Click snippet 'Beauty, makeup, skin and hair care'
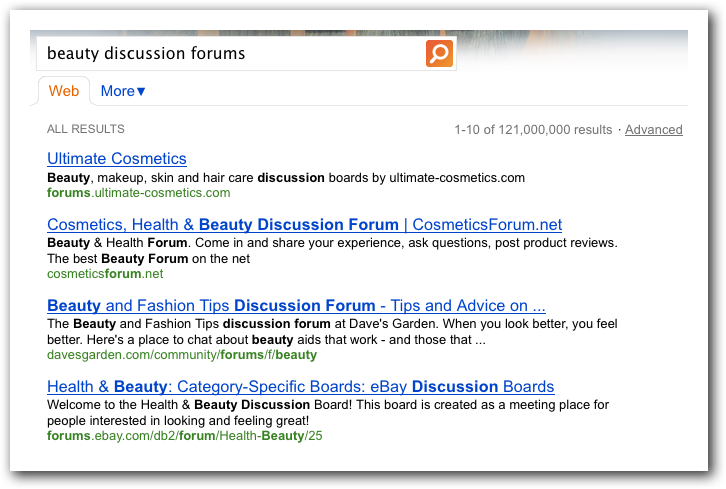This screenshot has width=726, height=489. click(150, 178)
